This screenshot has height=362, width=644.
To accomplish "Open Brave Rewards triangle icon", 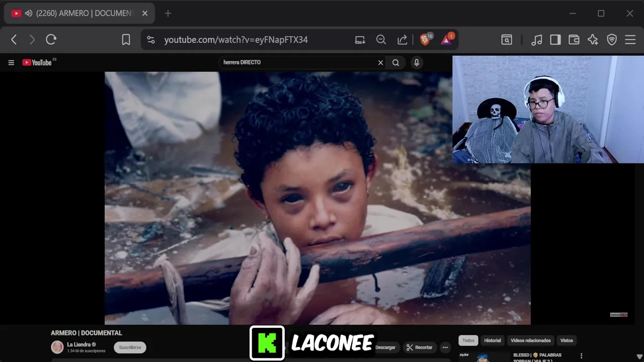I will click(447, 39).
